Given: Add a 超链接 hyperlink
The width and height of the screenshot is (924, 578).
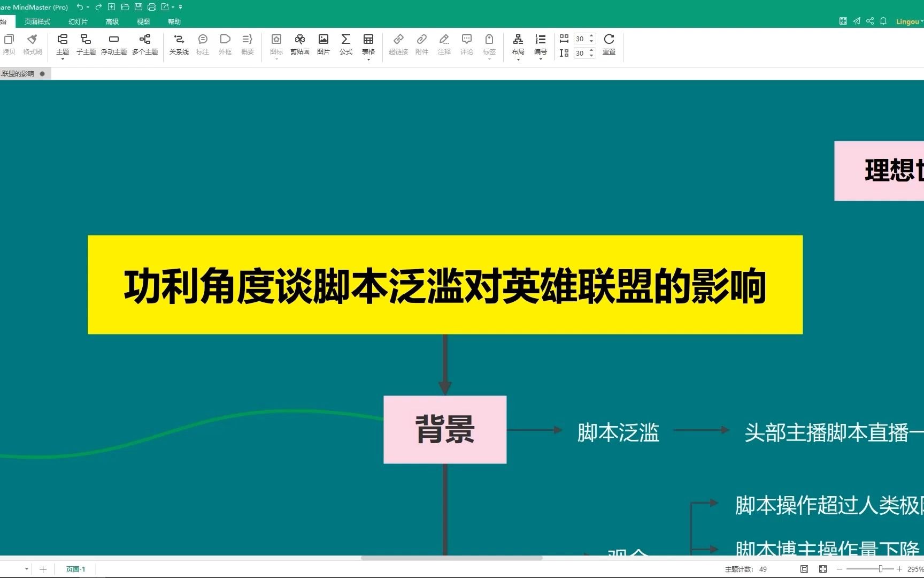Looking at the screenshot, I should coord(398,44).
